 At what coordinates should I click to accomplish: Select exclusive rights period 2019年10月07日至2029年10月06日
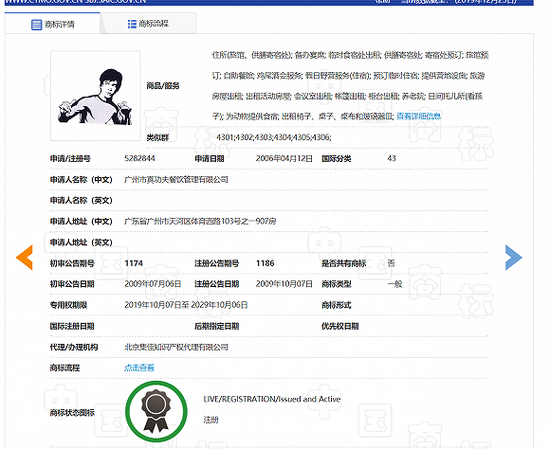click(x=186, y=305)
